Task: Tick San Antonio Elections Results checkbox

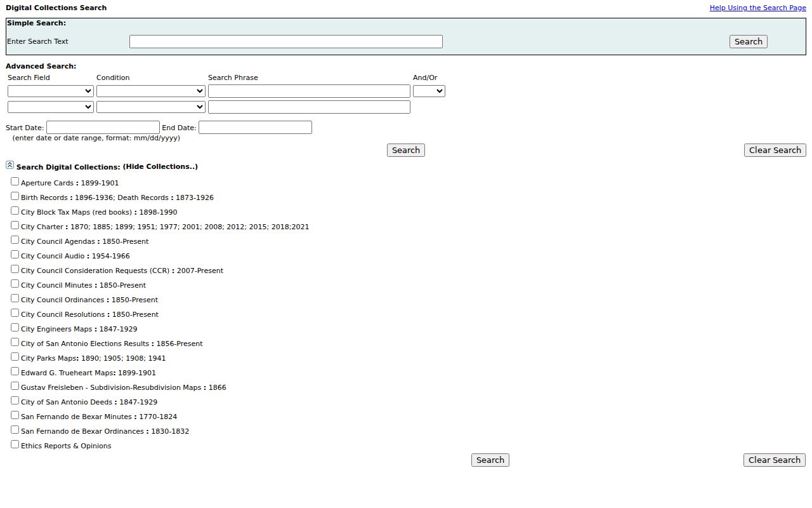Action: [15, 342]
